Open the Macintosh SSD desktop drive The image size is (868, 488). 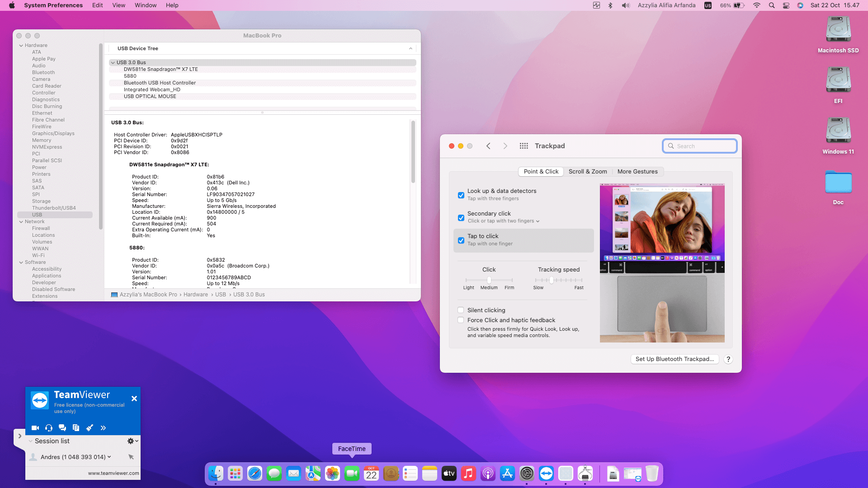coord(838,35)
